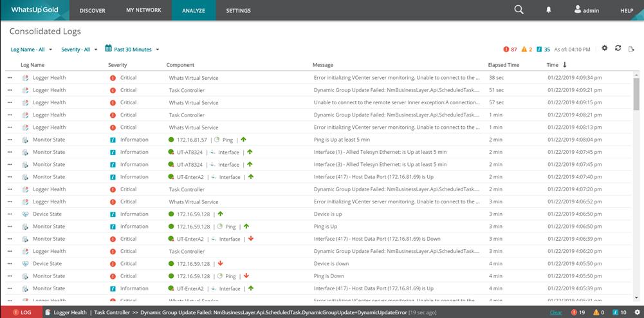Click information severity icon in Ping is Up row

(113, 227)
